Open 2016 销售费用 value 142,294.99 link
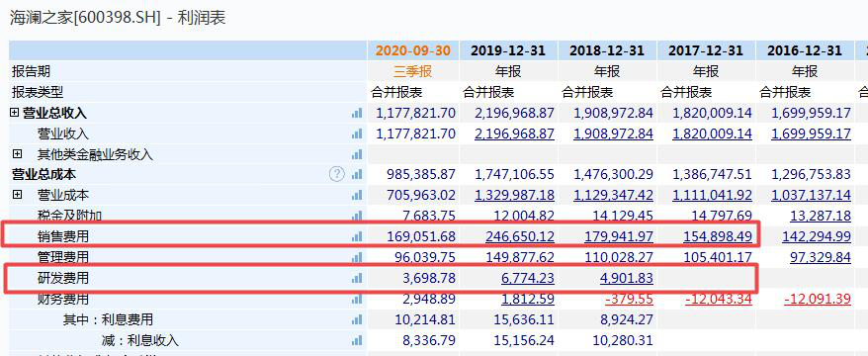This screenshot has height=356, width=868. (817, 236)
